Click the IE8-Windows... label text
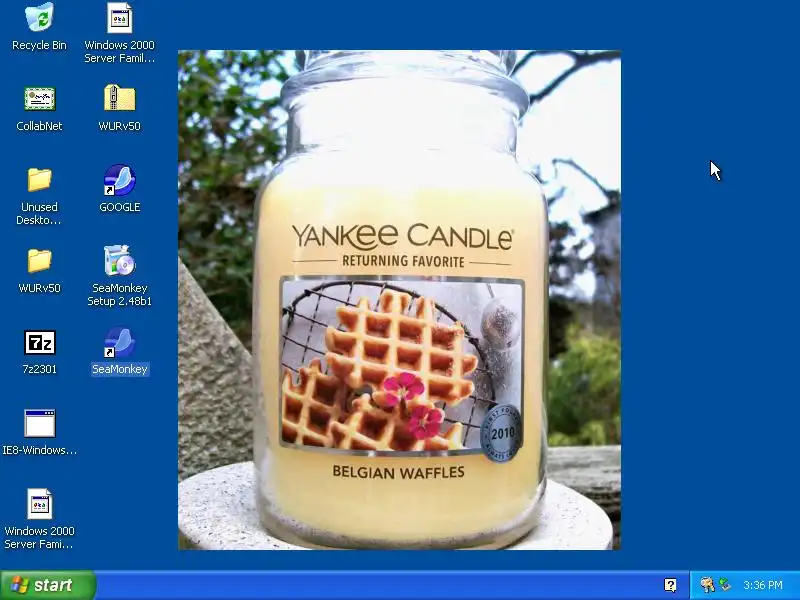The width and height of the screenshot is (800, 600). (39, 450)
